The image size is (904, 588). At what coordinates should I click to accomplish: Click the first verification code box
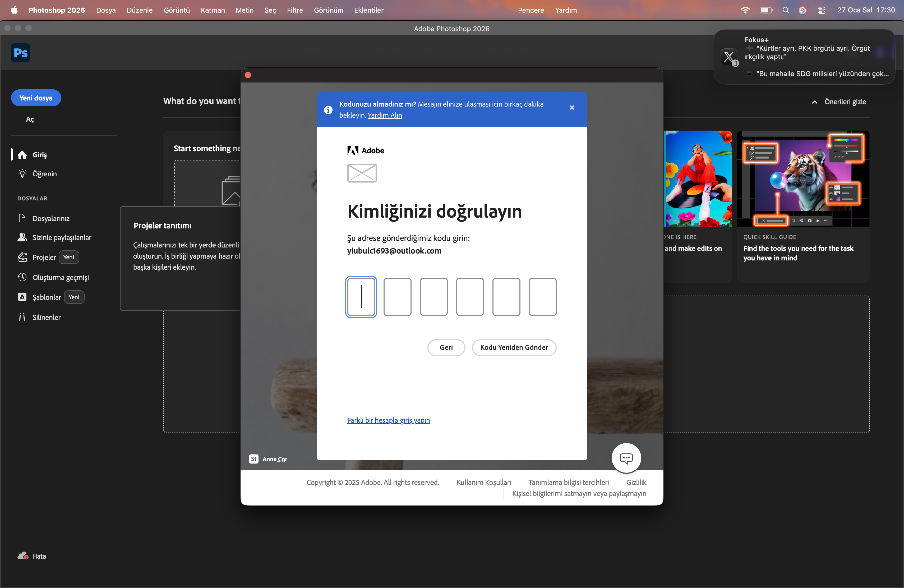point(361,297)
